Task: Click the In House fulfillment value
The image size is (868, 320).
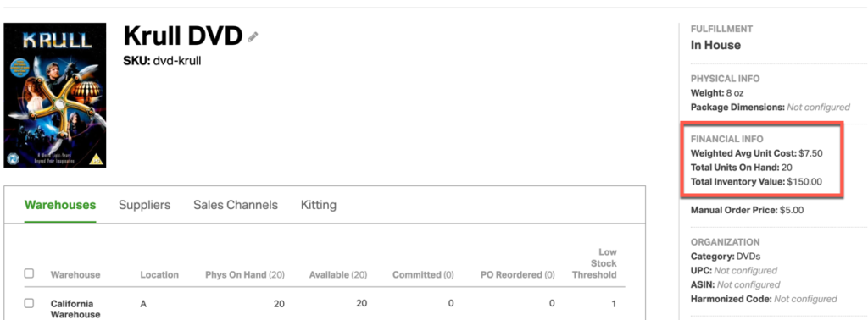Action: point(715,46)
